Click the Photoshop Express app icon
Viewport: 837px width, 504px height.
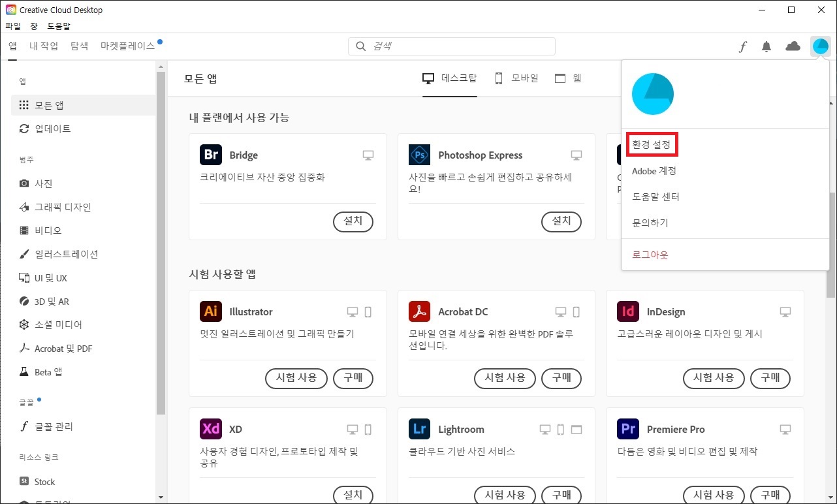click(419, 155)
